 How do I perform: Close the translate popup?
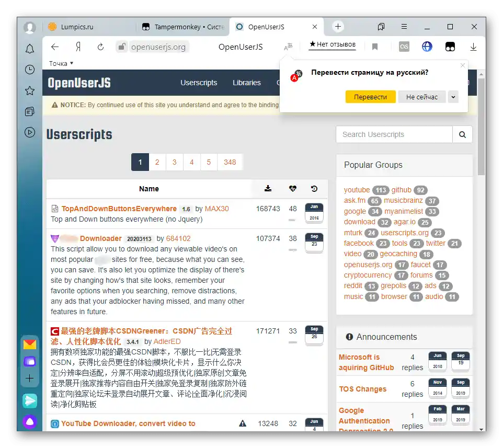point(463,65)
